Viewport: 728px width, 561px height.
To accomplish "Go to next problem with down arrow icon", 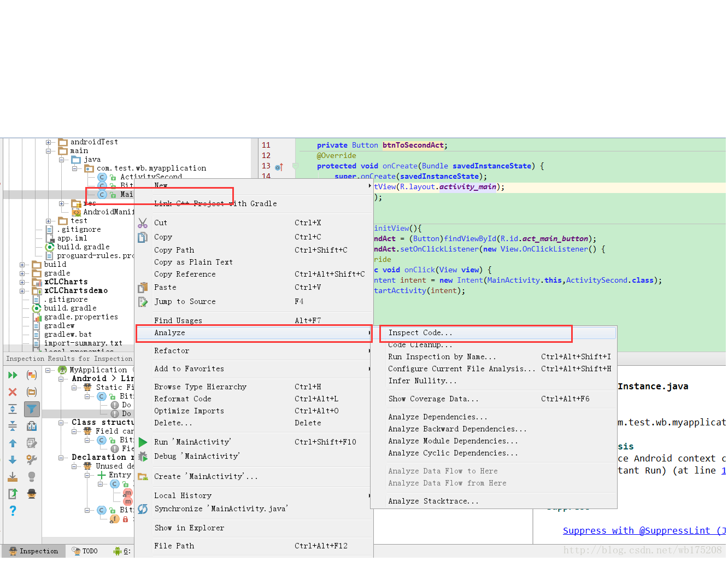I will (13, 460).
